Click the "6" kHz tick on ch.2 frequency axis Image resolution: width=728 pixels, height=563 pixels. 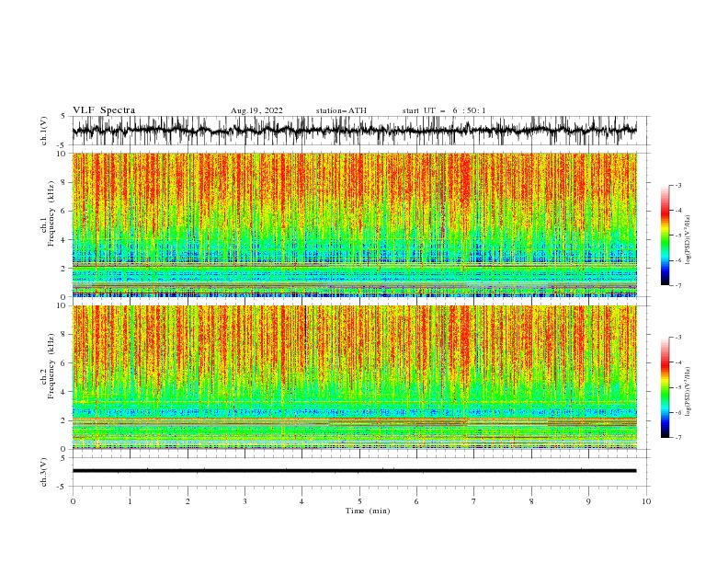[65, 363]
